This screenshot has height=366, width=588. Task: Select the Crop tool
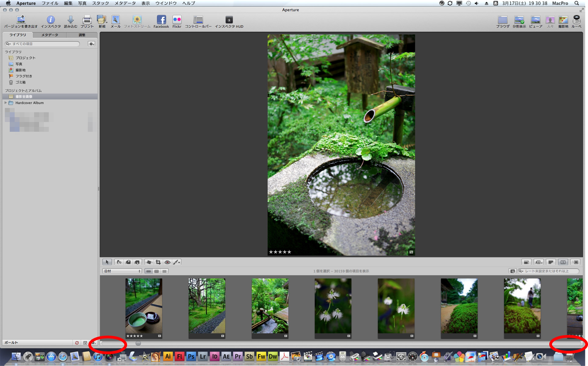pos(158,262)
